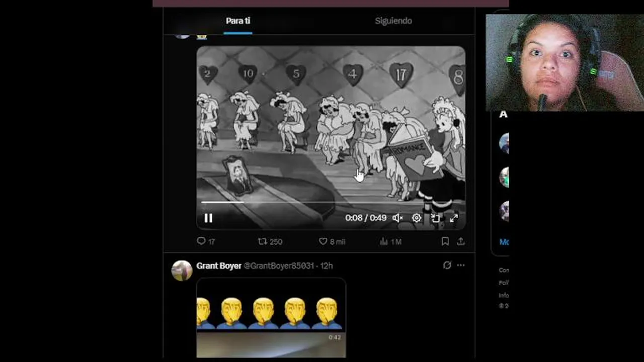644x362 pixels.
Task: Pause the cartoon video
Action: click(208, 218)
